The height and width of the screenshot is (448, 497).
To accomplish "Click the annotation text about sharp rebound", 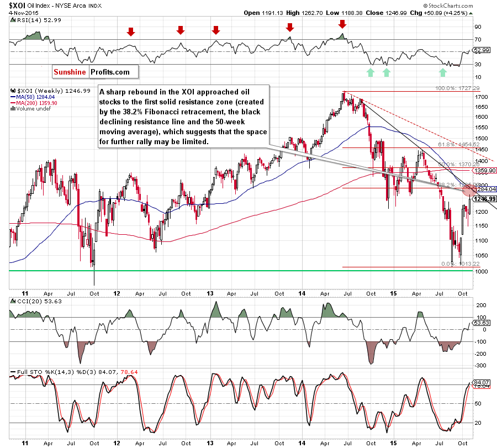I will click(x=183, y=117).
